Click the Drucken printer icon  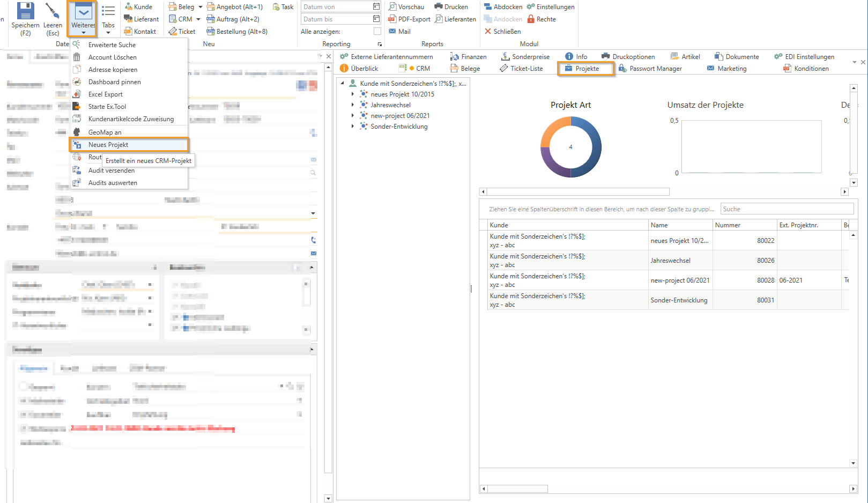[x=439, y=7]
